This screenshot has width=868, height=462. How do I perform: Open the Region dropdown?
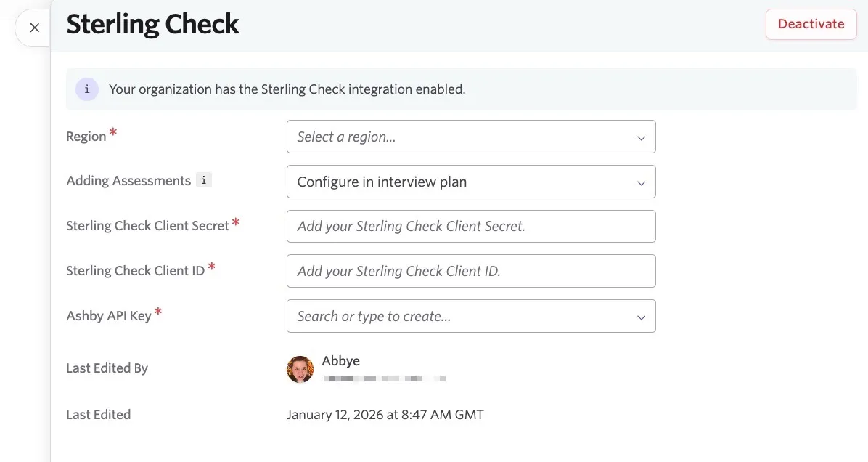click(x=471, y=137)
